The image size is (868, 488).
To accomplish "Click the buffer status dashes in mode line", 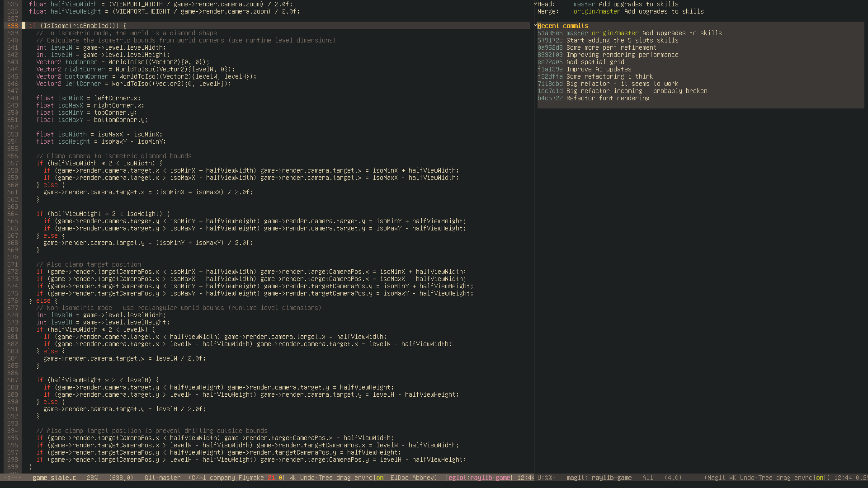I will 13,478.
